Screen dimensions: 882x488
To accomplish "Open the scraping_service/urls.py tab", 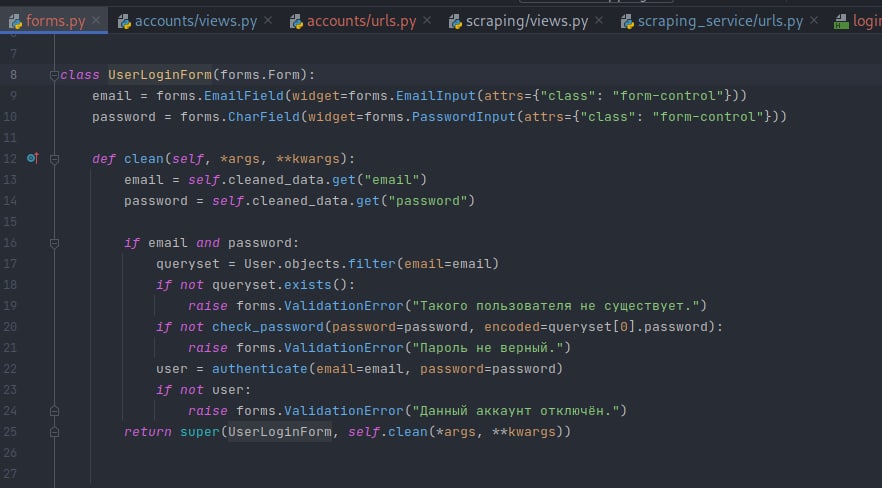I will pyautogui.click(x=720, y=21).
